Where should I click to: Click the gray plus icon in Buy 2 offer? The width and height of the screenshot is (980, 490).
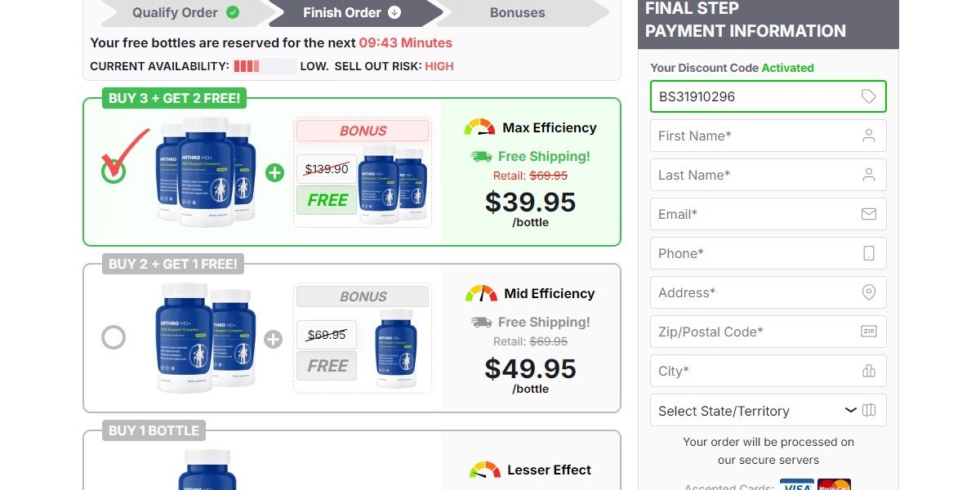(x=273, y=339)
